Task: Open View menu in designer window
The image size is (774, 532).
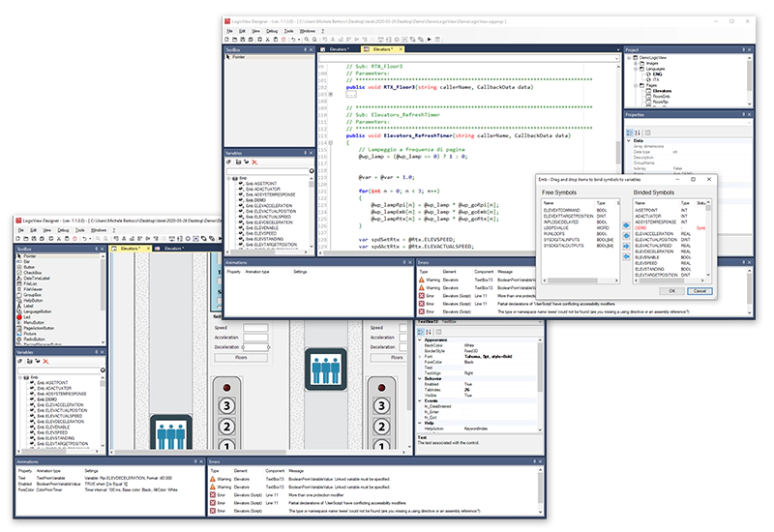Action: pos(46,230)
